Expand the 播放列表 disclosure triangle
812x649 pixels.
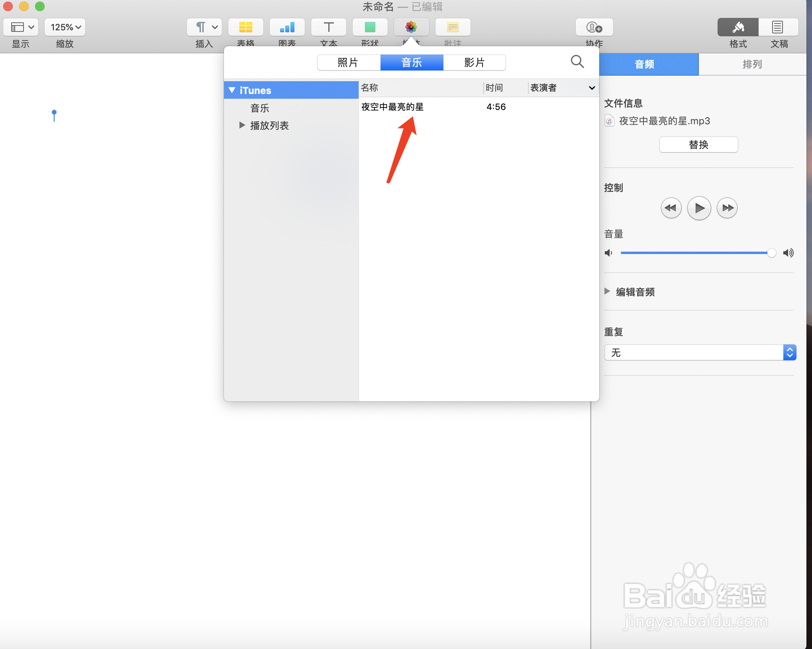[x=242, y=125]
